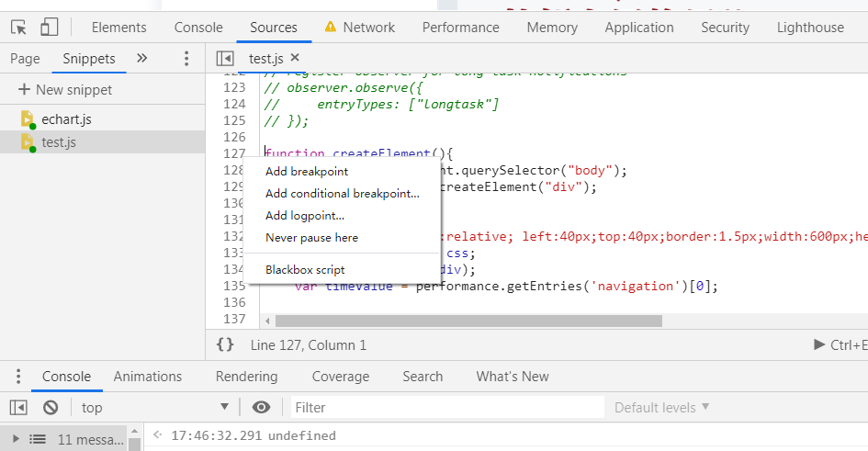Click the Network warning triangle icon

click(x=331, y=27)
